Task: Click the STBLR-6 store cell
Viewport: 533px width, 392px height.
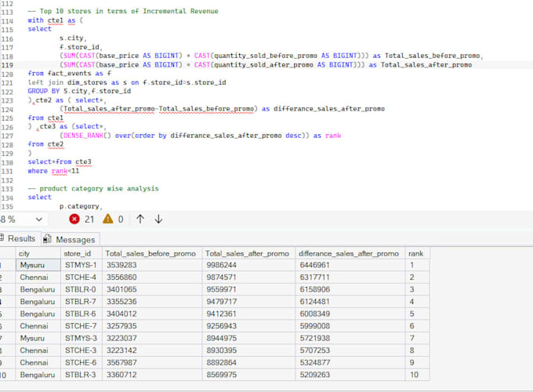Action: [x=82, y=314]
